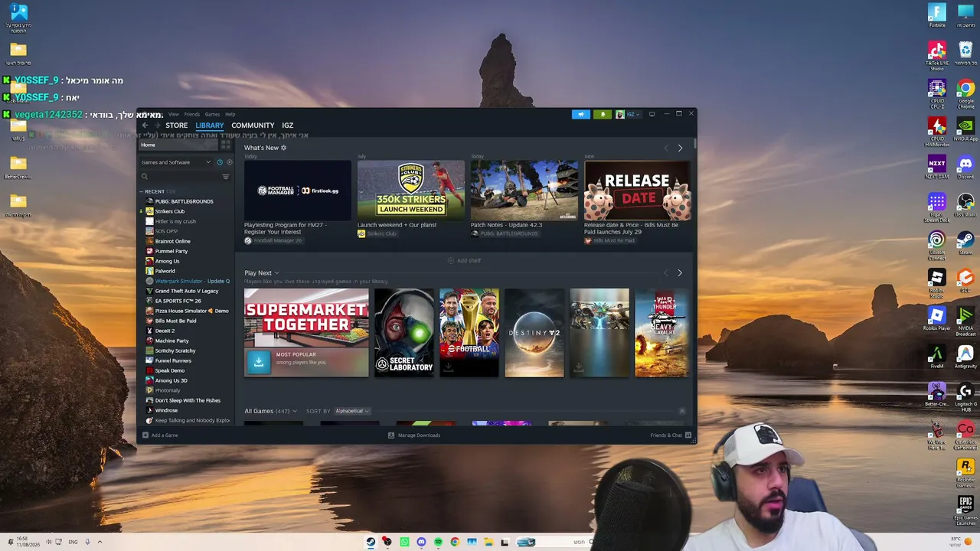980x551 pixels.
Task: Open COMMUNITY tab
Action: tap(253, 126)
